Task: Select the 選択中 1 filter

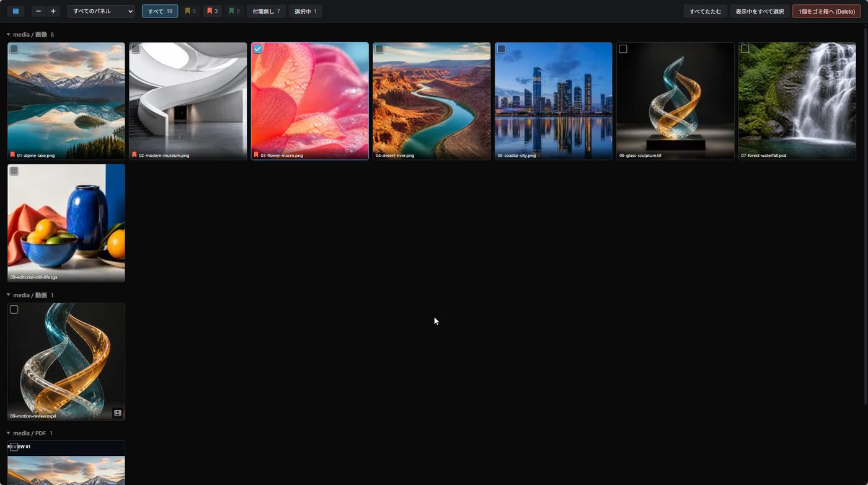Action: tap(305, 11)
